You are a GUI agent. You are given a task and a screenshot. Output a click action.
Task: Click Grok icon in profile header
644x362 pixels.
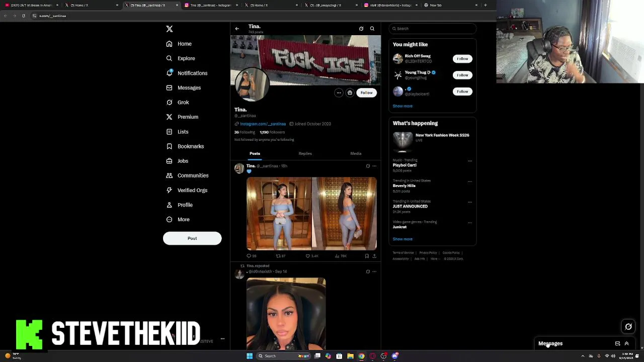(361, 29)
